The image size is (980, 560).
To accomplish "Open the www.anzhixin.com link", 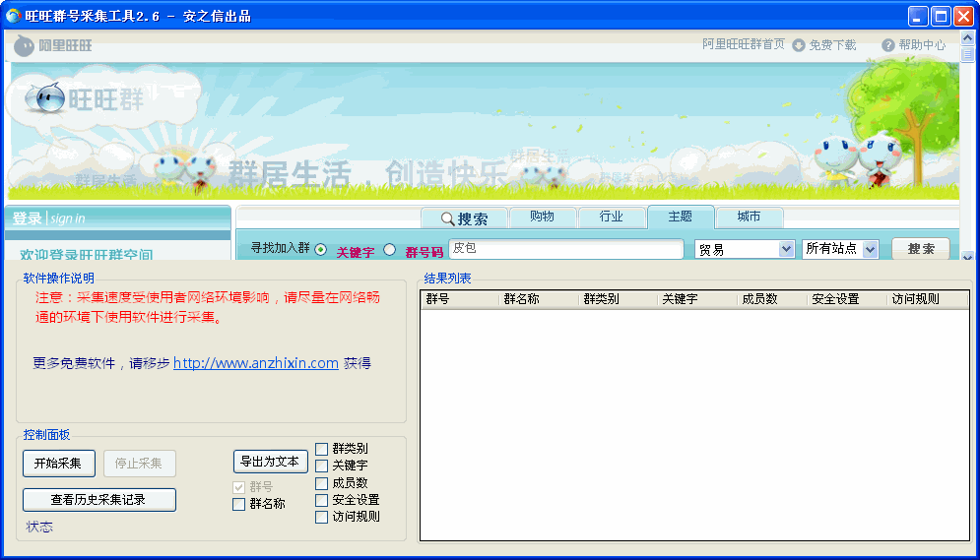I will (256, 363).
